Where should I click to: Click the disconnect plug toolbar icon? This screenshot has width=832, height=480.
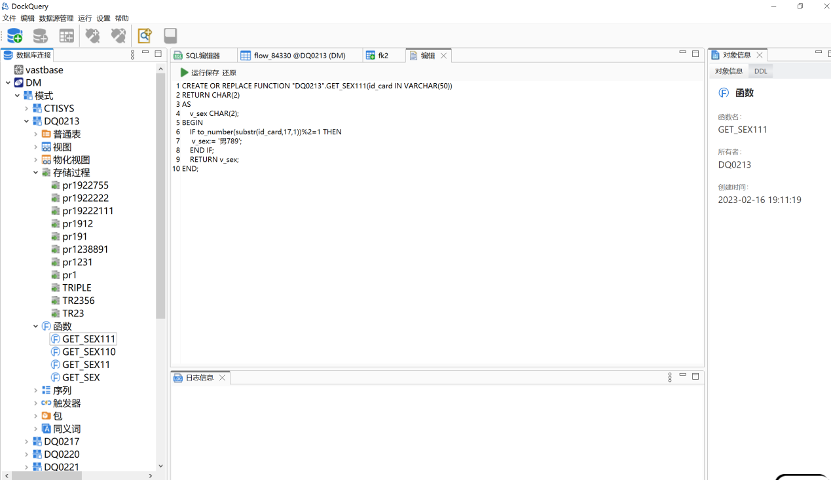coord(118,36)
